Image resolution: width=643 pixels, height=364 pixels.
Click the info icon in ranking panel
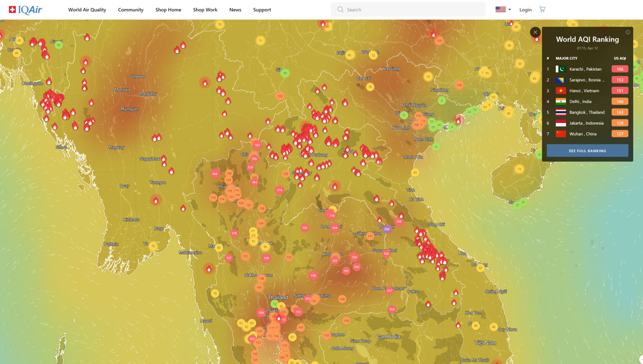pos(628,32)
